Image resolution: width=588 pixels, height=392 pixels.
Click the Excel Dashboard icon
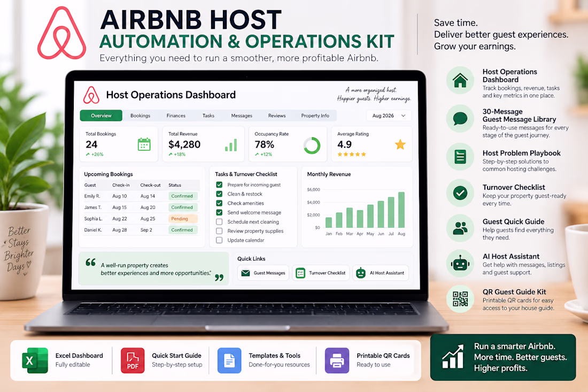coord(35,360)
